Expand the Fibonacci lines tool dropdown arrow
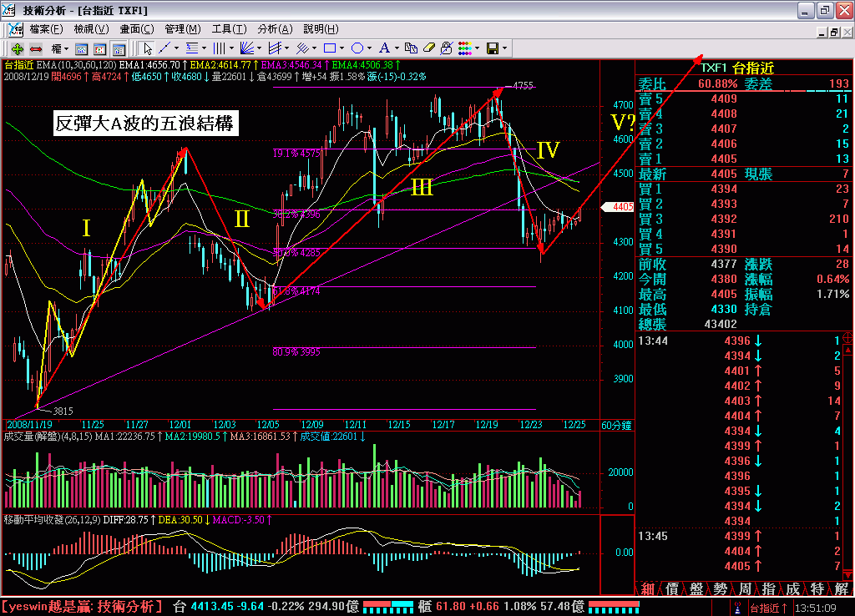Screen dimensions: 855x616 coord(204,48)
